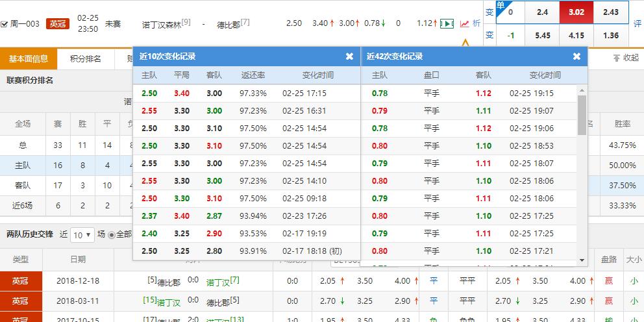The width and height of the screenshot is (644, 322).
Task: Click the 未赛 match status
Action: click(x=113, y=24)
